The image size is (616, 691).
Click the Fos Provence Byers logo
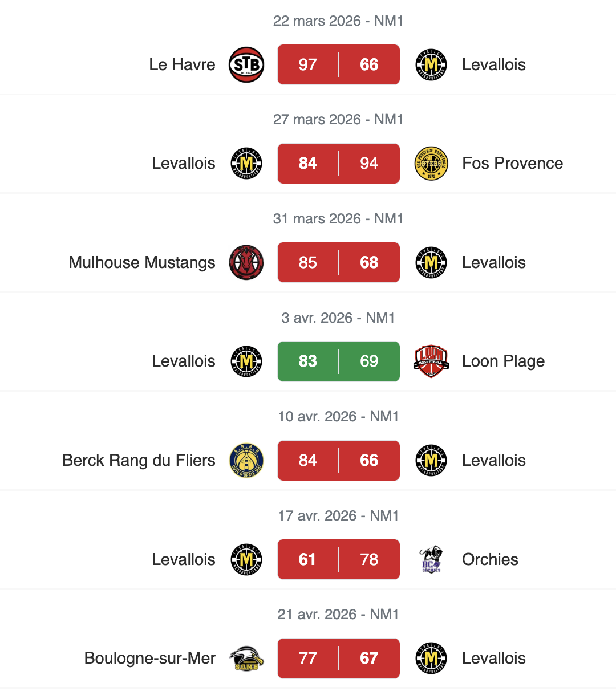[x=431, y=164]
